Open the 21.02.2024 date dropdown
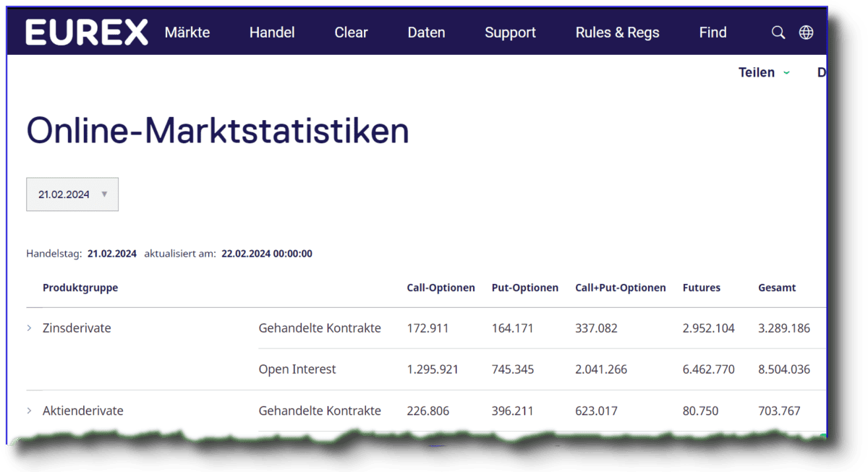Viewport: 868px width, 472px height. (72, 194)
